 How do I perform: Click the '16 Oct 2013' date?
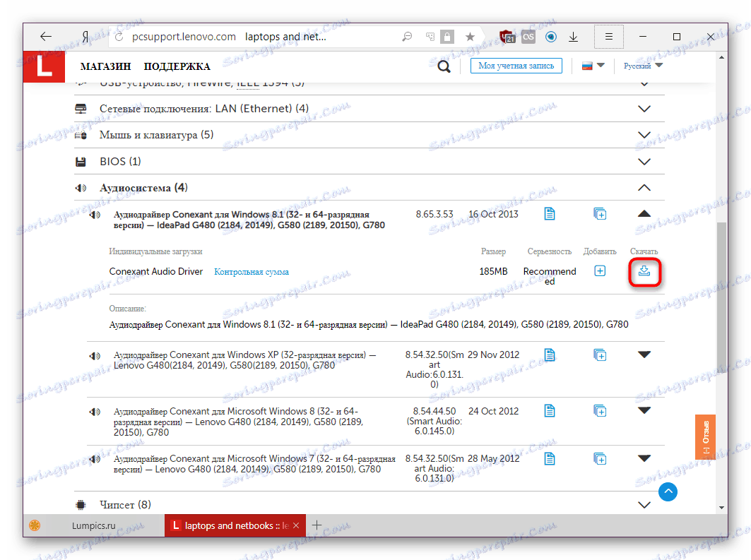pos(493,214)
